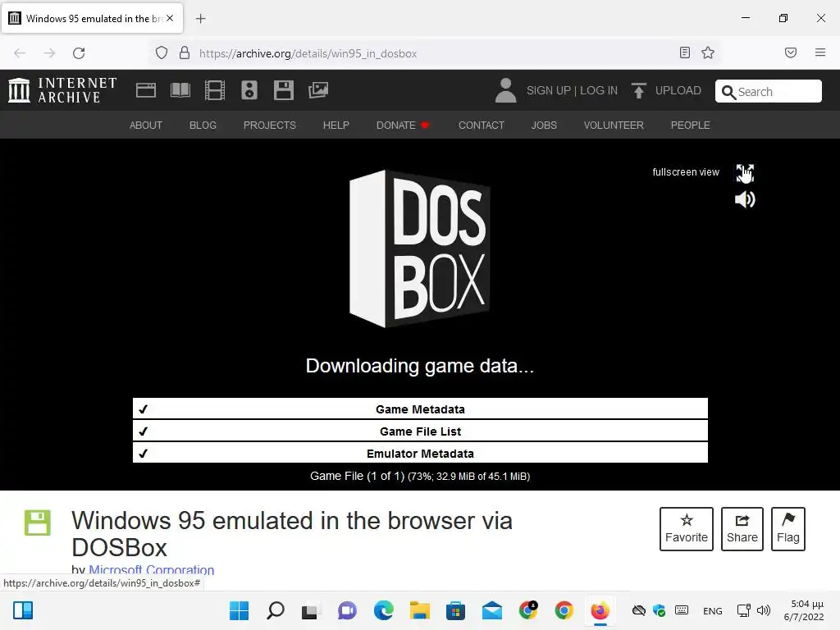Open the JOBS menu item
This screenshot has height=630, width=840.
pos(544,126)
